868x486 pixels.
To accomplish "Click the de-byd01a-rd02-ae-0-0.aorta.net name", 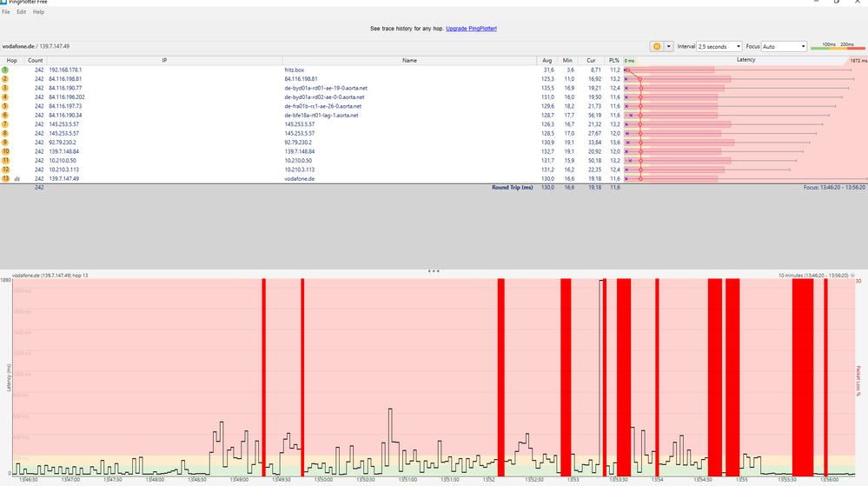I will point(324,97).
